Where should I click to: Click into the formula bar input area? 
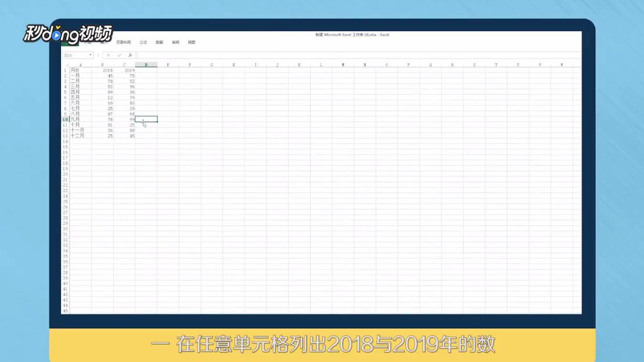coord(359,55)
